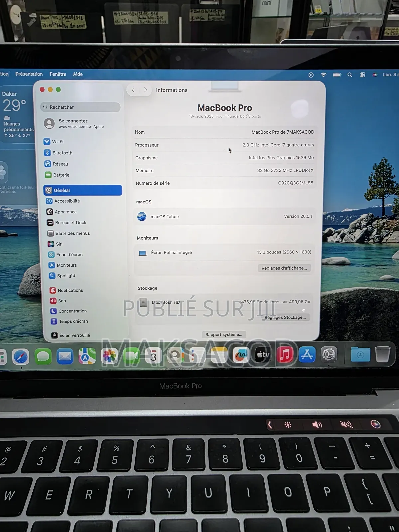
Task: Open Spotlight search in menu bar
Action: point(350,75)
